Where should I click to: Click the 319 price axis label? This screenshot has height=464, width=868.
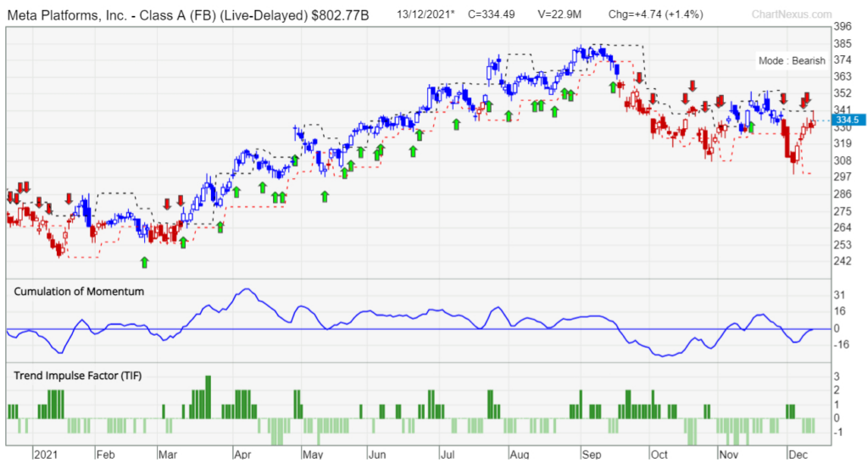(842, 143)
